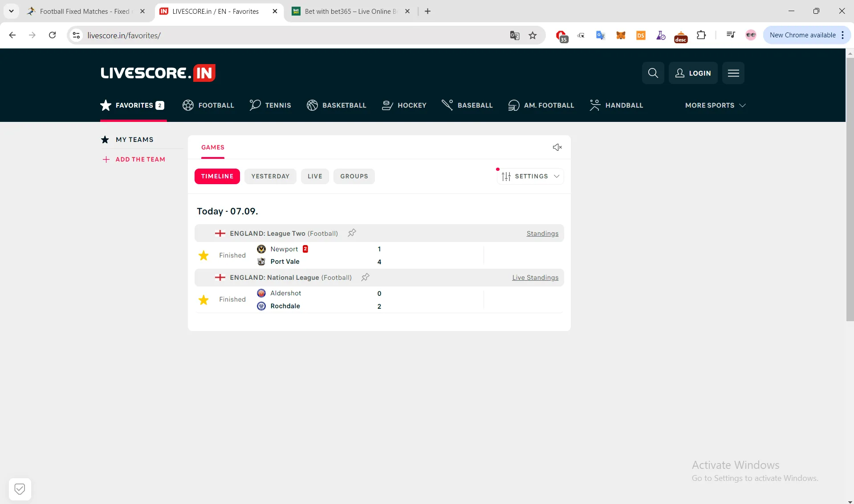Viewport: 854px width, 504px height.
Task: Select the Live filter
Action: coord(315,176)
